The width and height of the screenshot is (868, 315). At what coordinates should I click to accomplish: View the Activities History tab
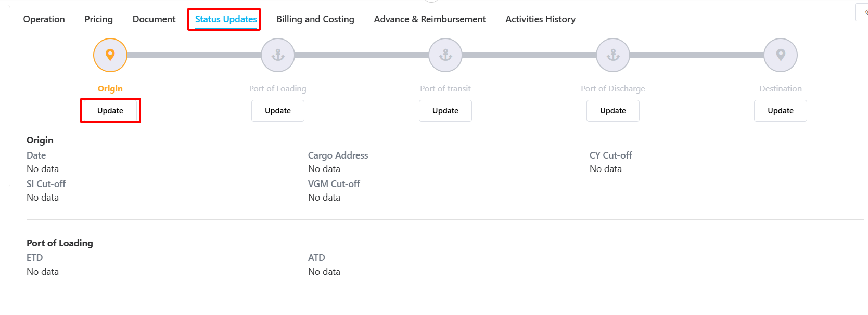(x=540, y=19)
